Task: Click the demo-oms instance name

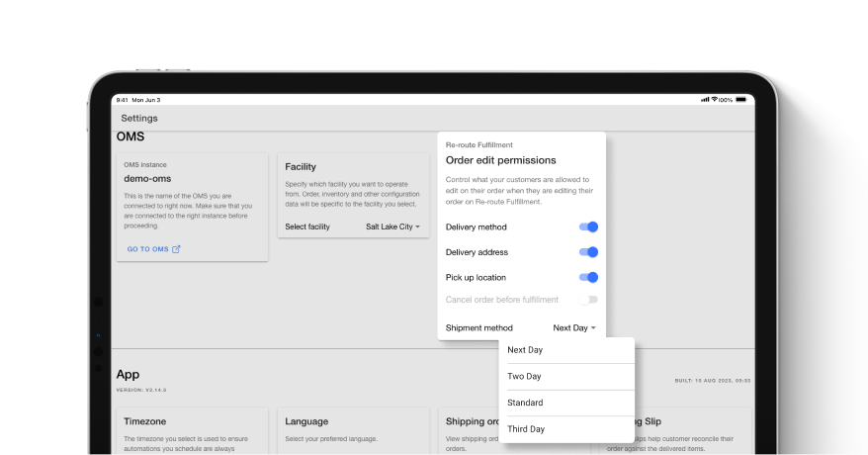Action: (x=149, y=179)
